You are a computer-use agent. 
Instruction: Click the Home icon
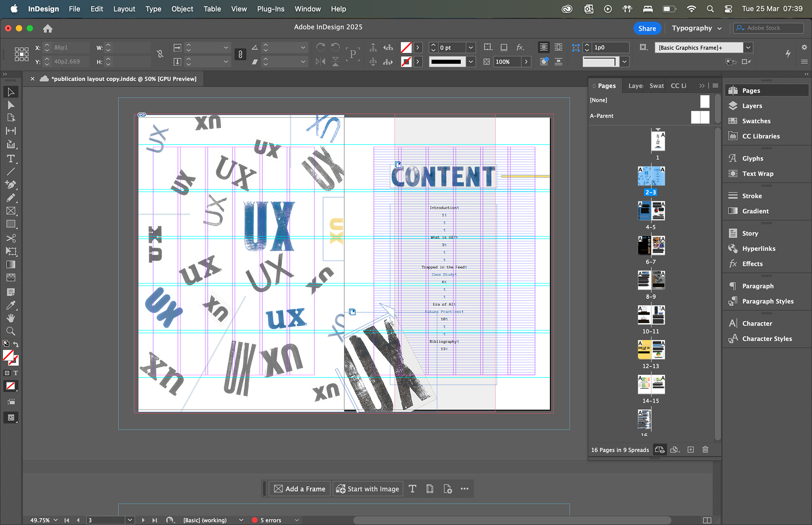pyautogui.click(x=48, y=28)
